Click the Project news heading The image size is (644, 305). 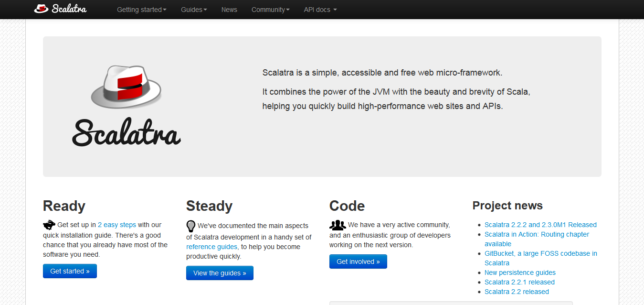pyautogui.click(x=507, y=206)
